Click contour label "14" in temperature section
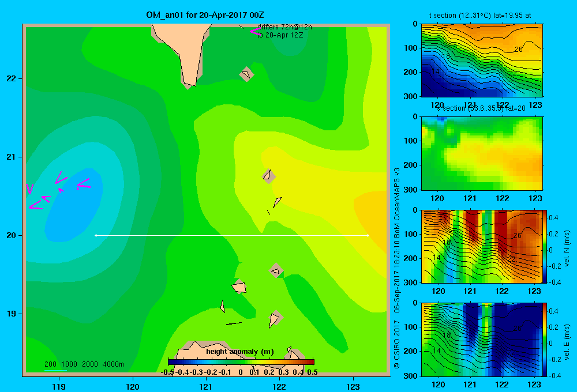Viewport: 577px width, 392px height. 436,71
